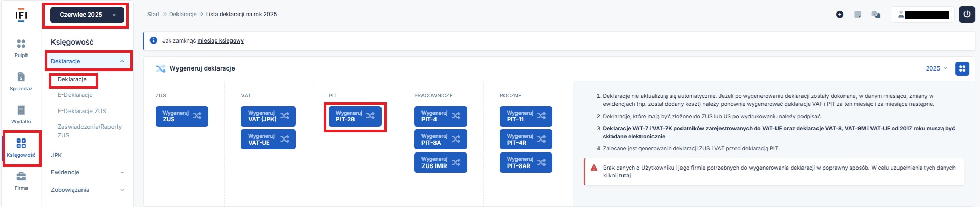Generate the PIT-4R annual declaration
Viewport: 980px width, 209px height.
526,139
